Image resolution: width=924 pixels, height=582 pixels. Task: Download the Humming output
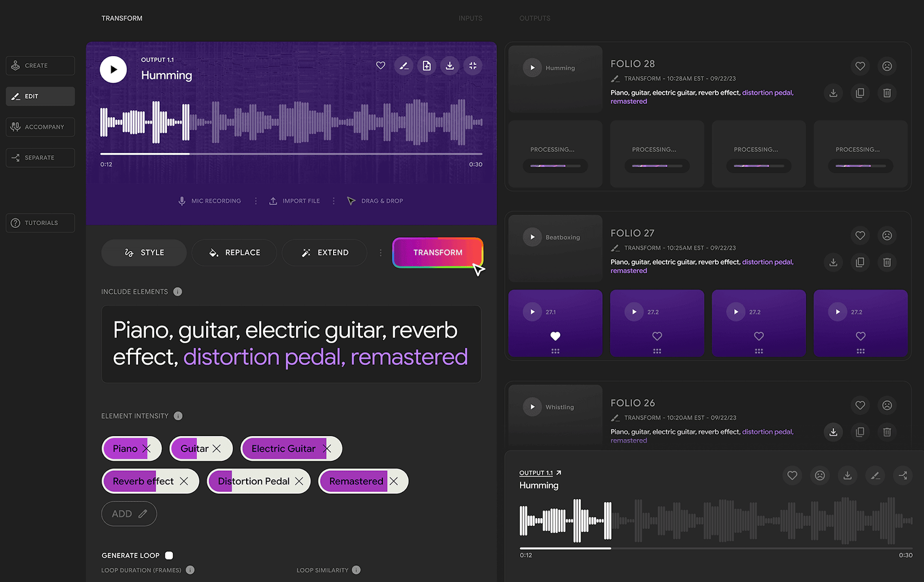[x=449, y=65]
